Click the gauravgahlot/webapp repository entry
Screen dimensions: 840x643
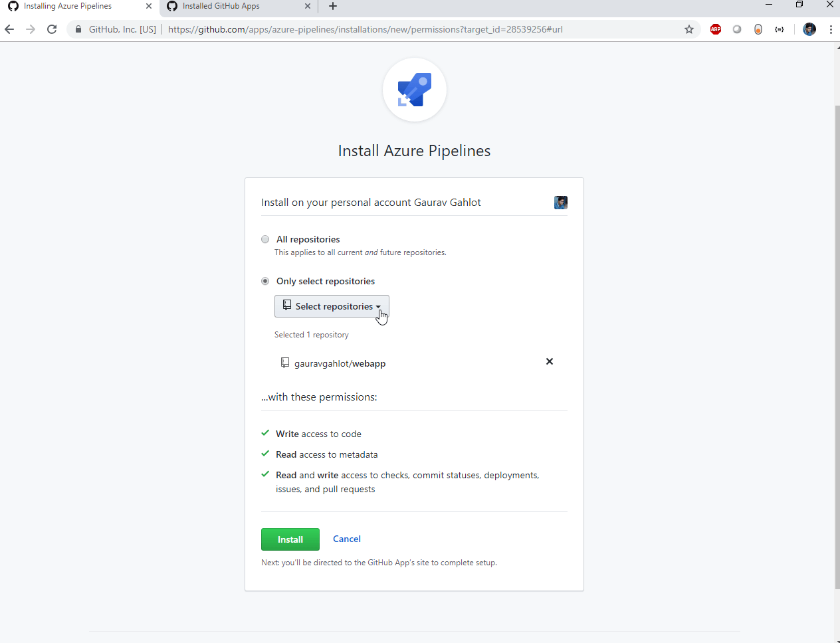click(x=340, y=363)
